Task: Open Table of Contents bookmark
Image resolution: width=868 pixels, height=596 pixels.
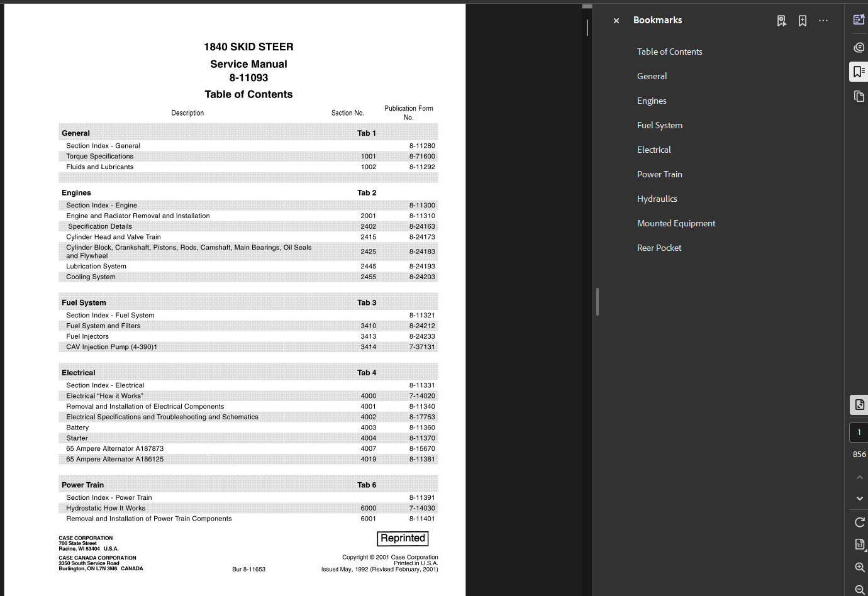Action: (x=669, y=52)
